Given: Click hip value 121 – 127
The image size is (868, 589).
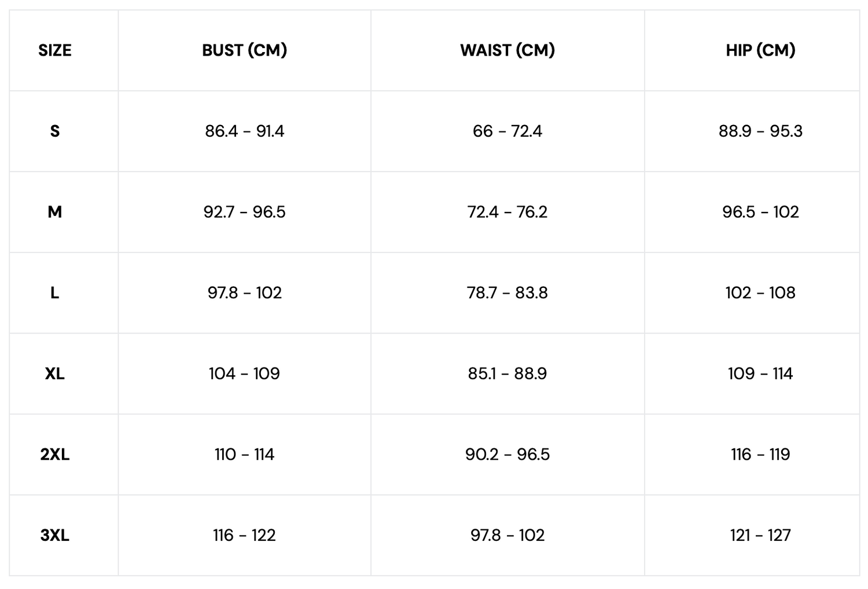Looking at the screenshot, I should (760, 535).
